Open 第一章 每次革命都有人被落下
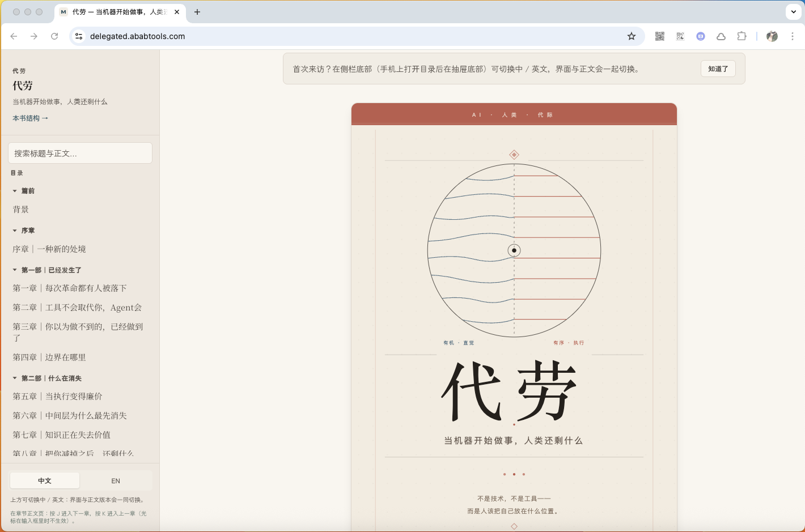The height and width of the screenshot is (532, 805). point(70,288)
